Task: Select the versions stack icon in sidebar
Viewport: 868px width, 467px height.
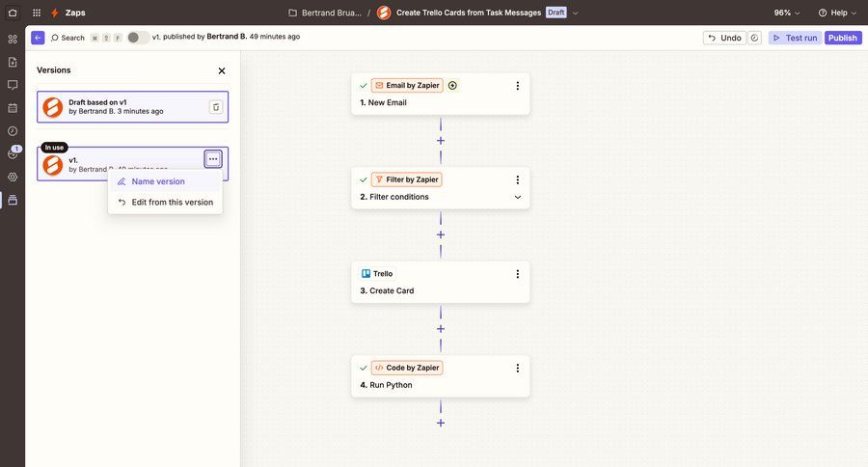Action: pos(13,200)
